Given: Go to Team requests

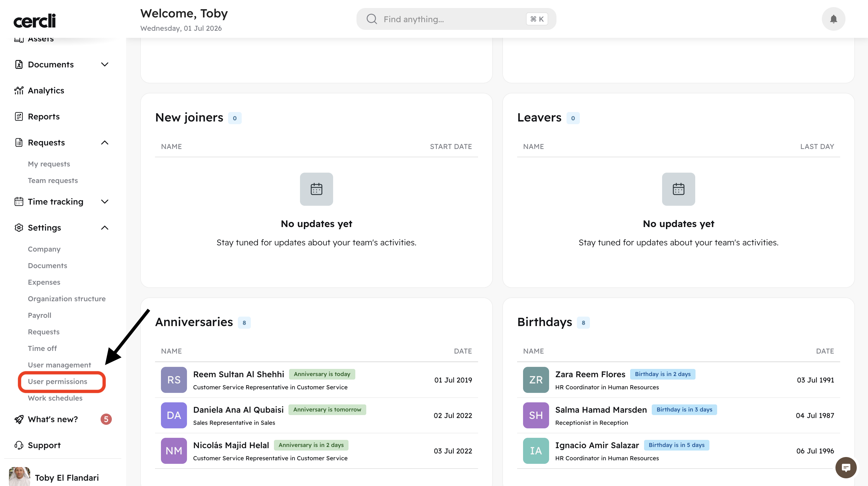Looking at the screenshot, I should [53, 181].
